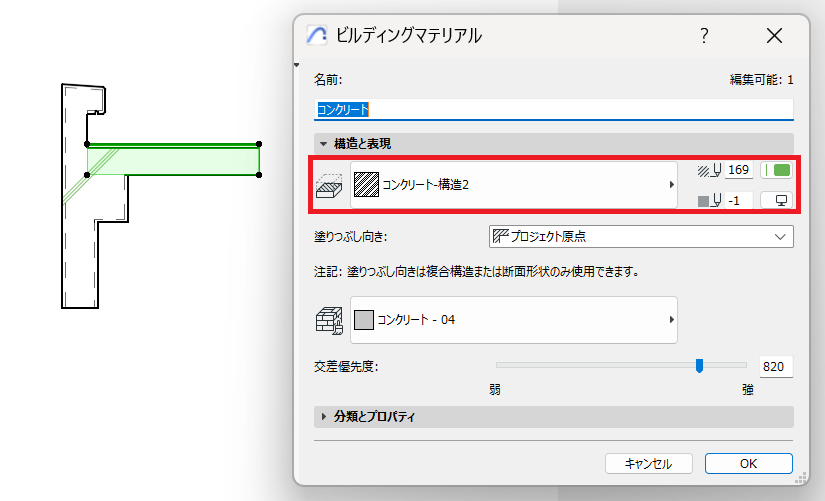Toggle the window background pen monitor button
Image resolution: width=825 pixels, height=501 pixels.
click(777, 200)
